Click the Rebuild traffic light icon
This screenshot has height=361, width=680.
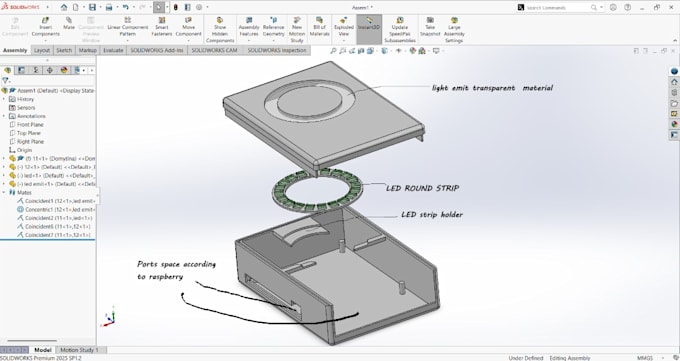pos(177,7)
